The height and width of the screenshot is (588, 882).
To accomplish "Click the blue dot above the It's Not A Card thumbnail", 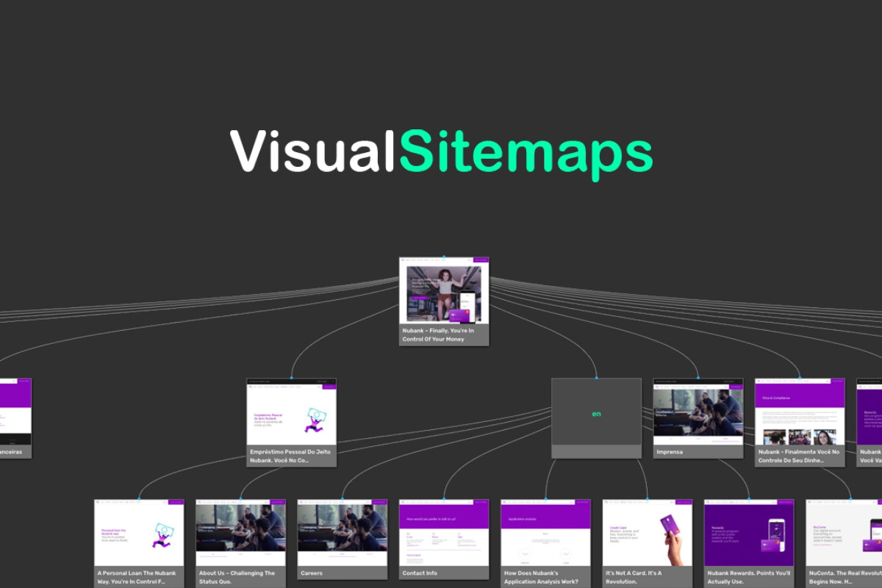I will 647,499.
